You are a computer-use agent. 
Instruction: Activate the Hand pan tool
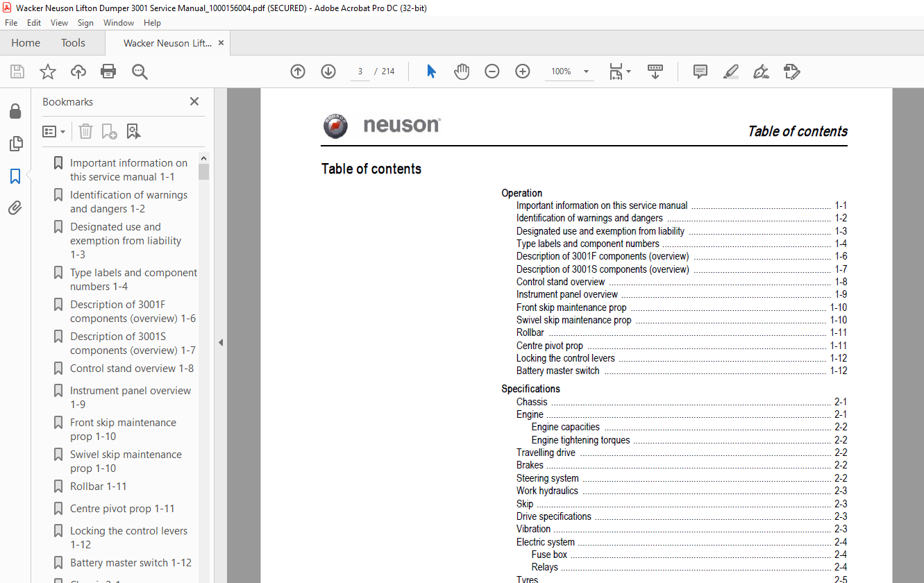pos(462,71)
